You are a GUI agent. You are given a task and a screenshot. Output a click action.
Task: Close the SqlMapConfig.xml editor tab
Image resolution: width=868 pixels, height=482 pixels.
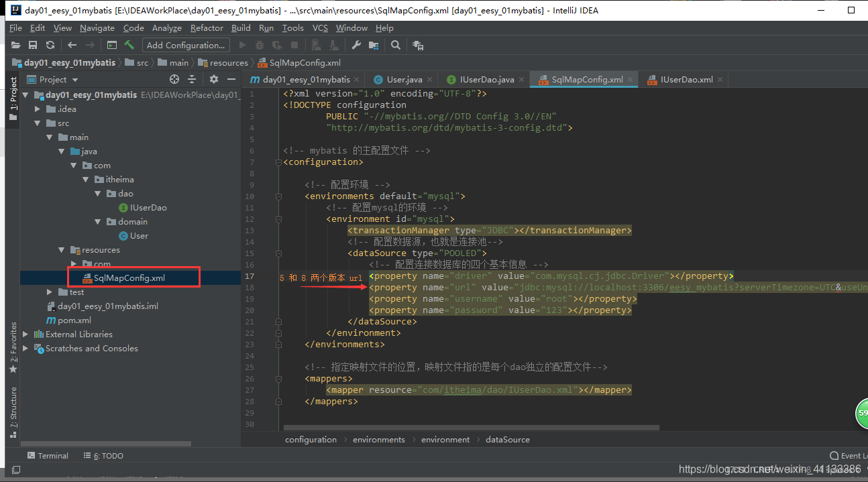tap(631, 79)
